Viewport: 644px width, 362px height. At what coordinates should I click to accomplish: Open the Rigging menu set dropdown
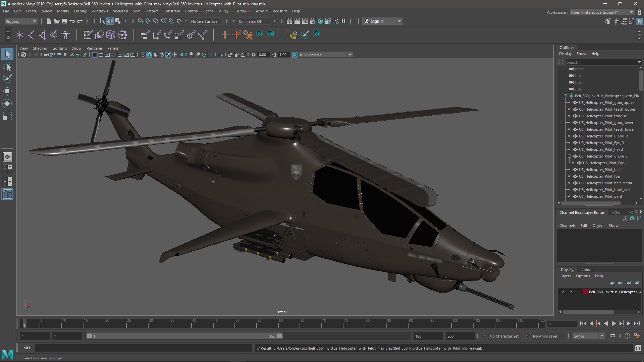(x=20, y=21)
